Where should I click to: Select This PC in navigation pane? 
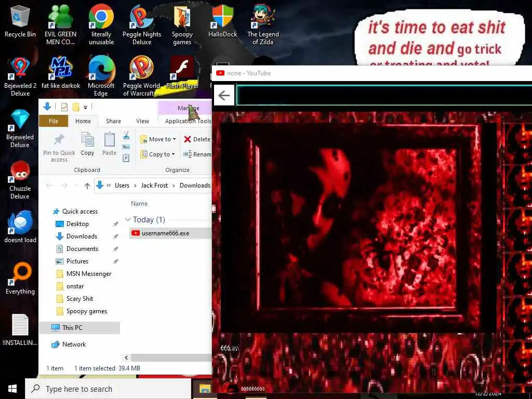click(x=79, y=328)
